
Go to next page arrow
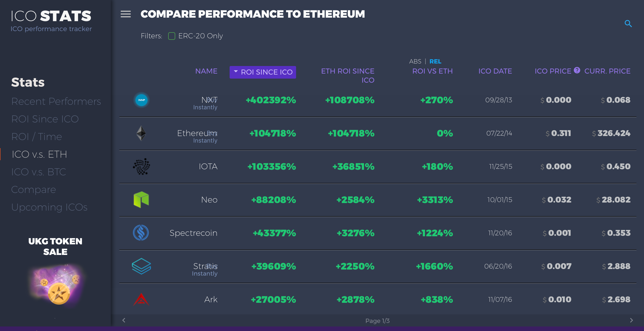pyautogui.click(x=631, y=320)
